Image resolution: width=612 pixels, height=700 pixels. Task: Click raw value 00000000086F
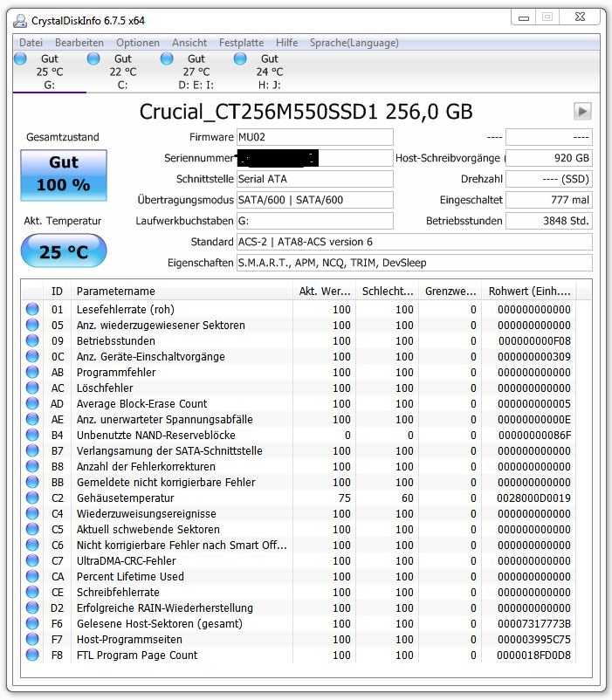(x=535, y=435)
